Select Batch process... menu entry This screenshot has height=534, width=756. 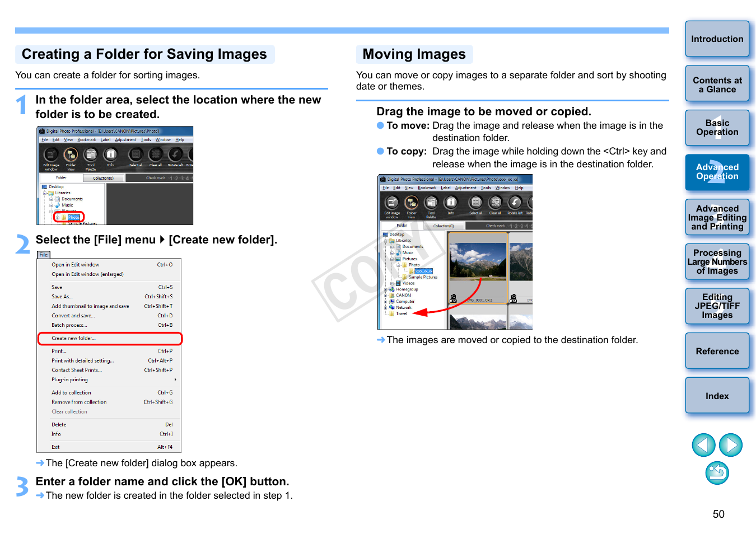point(69,325)
